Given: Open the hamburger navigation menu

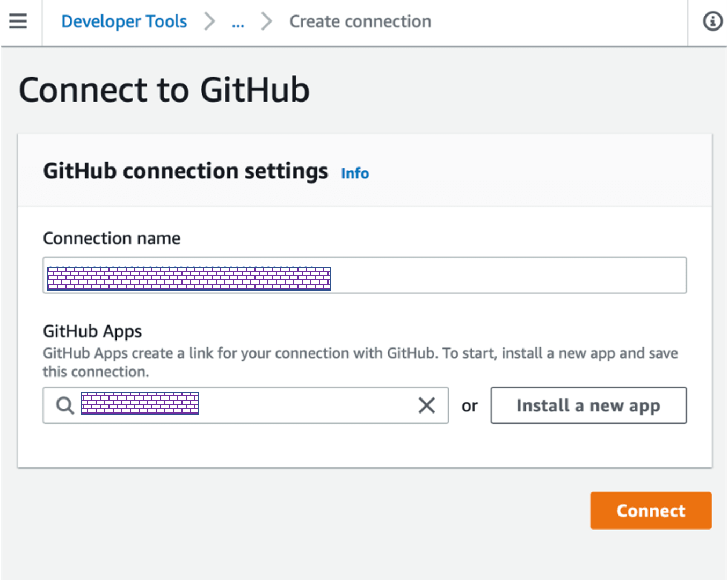Looking at the screenshot, I should (x=18, y=21).
